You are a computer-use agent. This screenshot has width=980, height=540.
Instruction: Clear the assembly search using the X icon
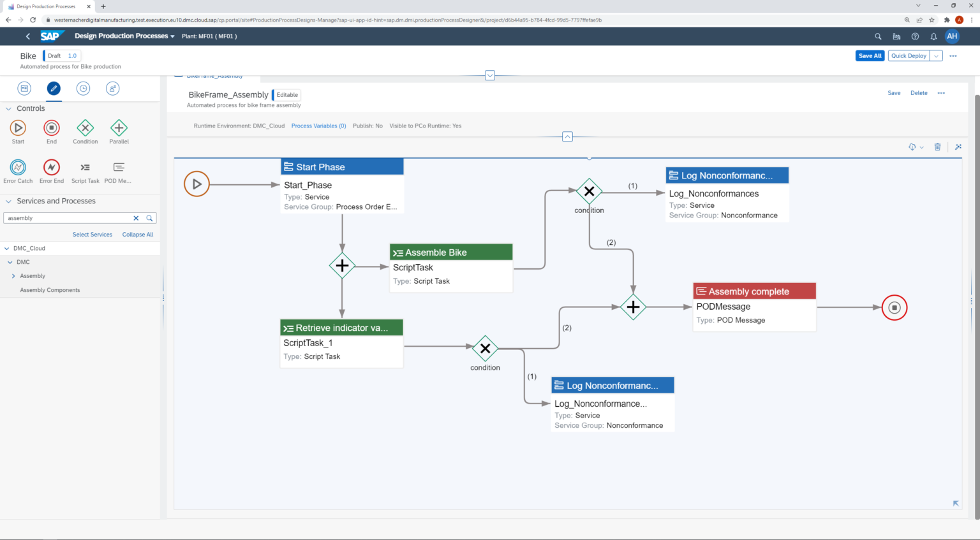(x=136, y=217)
